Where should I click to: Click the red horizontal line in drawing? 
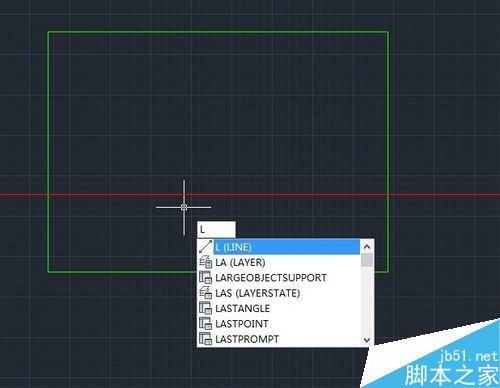coord(250,195)
